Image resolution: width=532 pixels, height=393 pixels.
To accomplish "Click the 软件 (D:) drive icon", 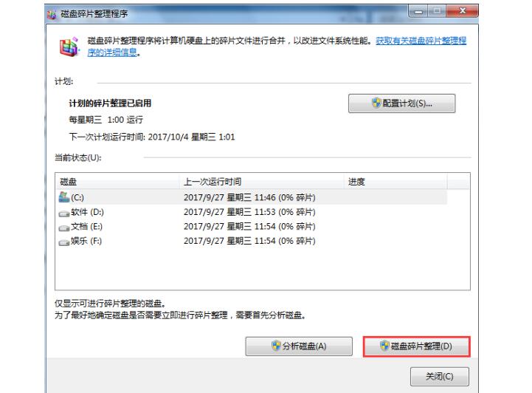I will pyautogui.click(x=63, y=213).
